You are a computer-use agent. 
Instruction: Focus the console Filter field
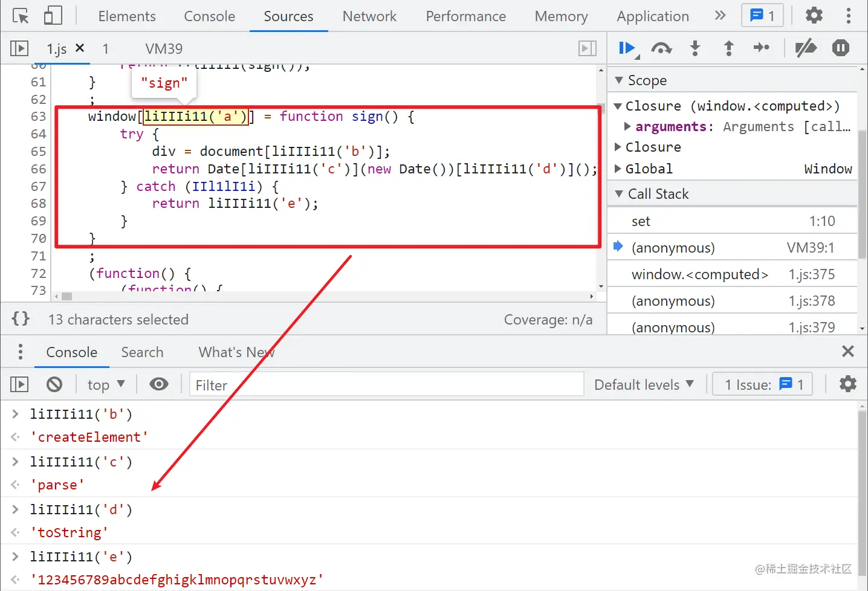pyautogui.click(x=387, y=385)
